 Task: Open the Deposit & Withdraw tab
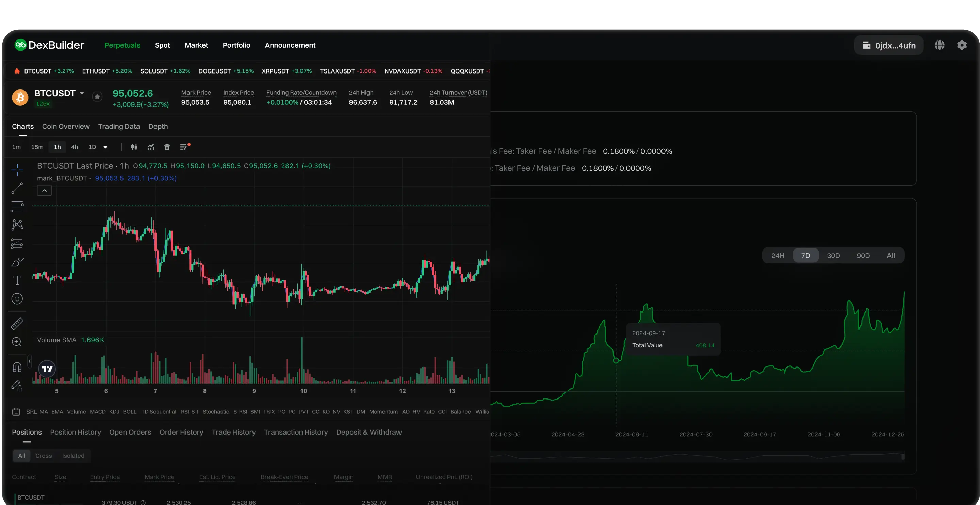click(x=369, y=432)
